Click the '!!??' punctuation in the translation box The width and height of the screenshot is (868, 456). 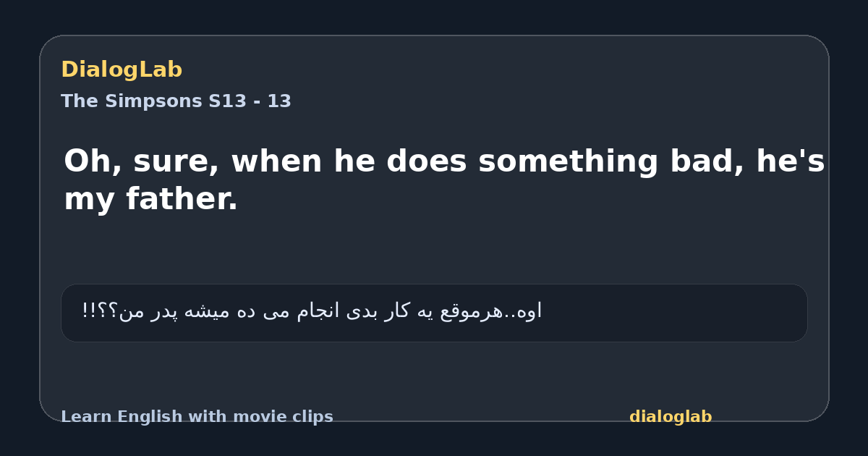coord(99,311)
